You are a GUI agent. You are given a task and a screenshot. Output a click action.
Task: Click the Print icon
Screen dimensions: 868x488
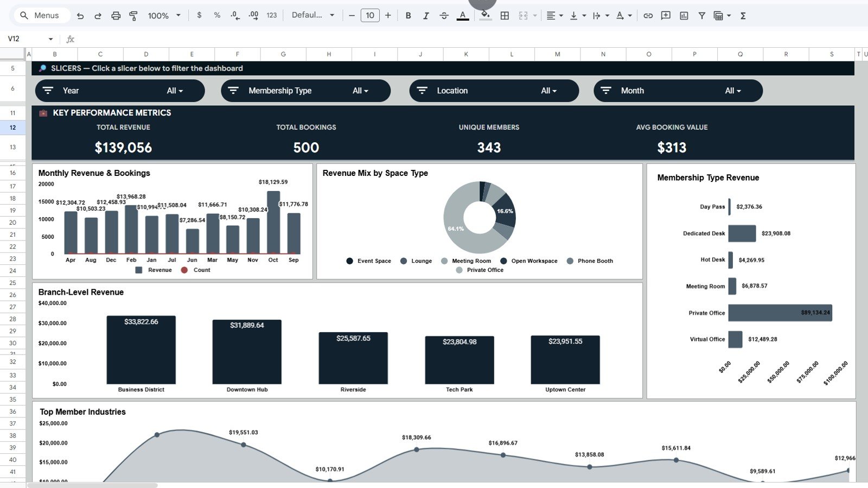click(116, 16)
